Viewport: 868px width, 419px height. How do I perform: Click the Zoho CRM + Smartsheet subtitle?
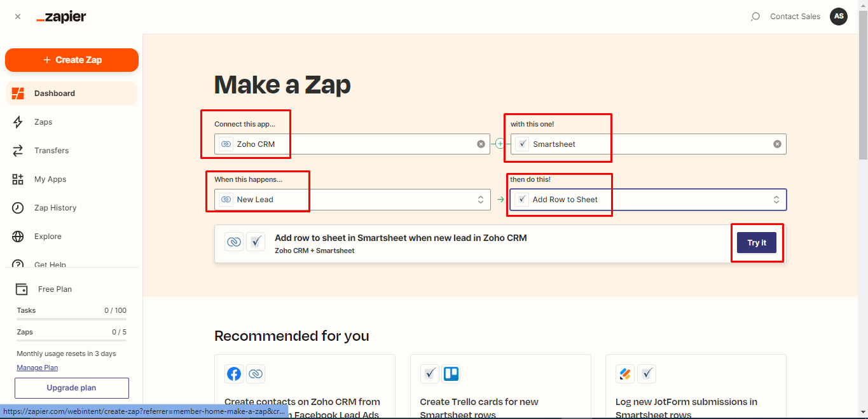pos(314,251)
